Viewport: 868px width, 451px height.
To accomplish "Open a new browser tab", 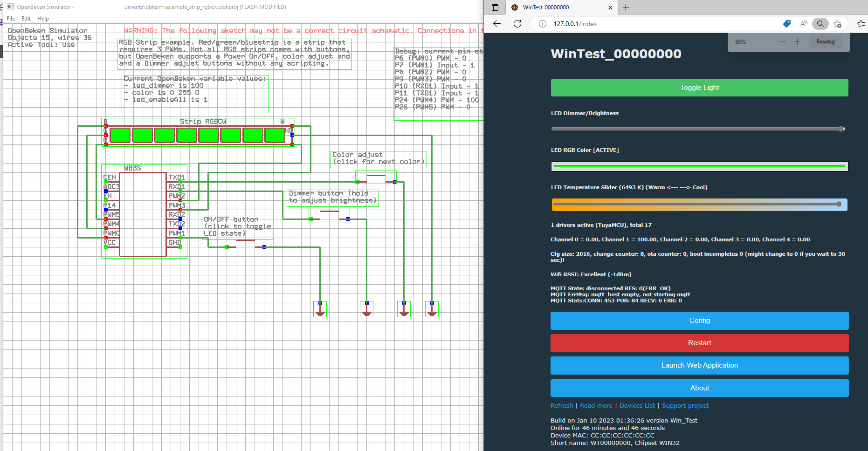I will 626,7.
